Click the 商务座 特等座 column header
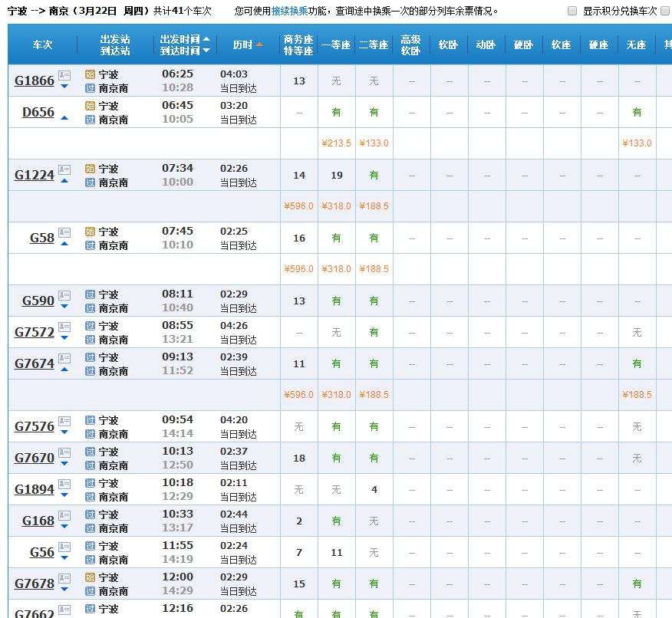The height and width of the screenshot is (618, 672). click(298, 45)
